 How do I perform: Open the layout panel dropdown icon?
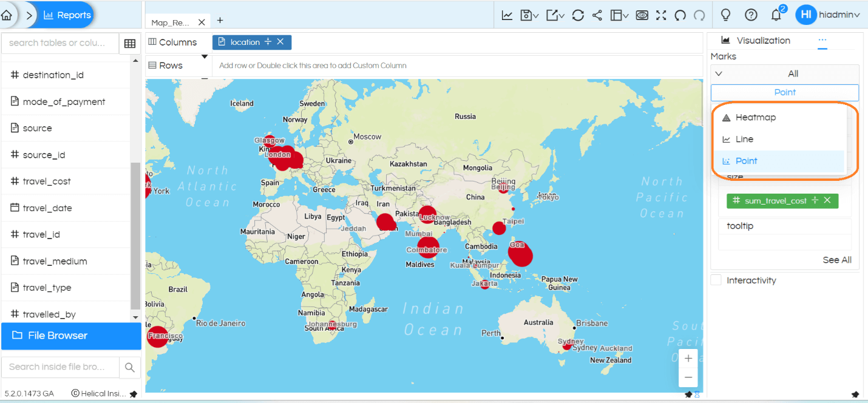tap(619, 15)
